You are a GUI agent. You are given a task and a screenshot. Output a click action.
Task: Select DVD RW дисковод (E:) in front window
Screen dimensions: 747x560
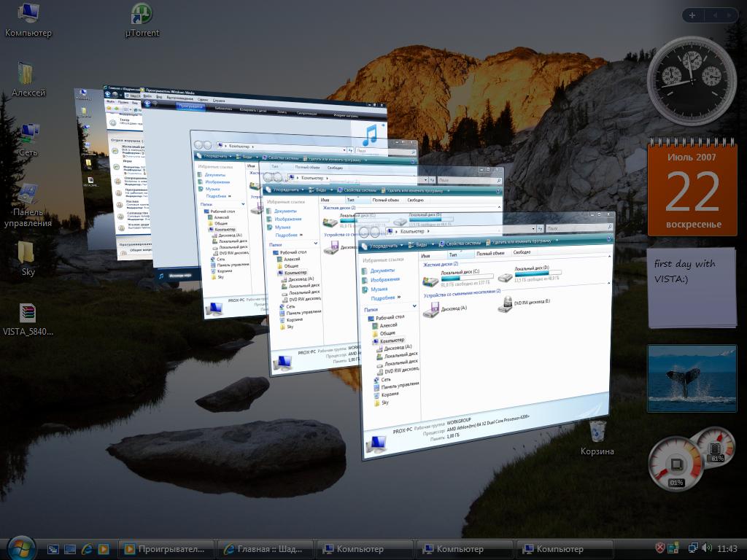(524, 303)
